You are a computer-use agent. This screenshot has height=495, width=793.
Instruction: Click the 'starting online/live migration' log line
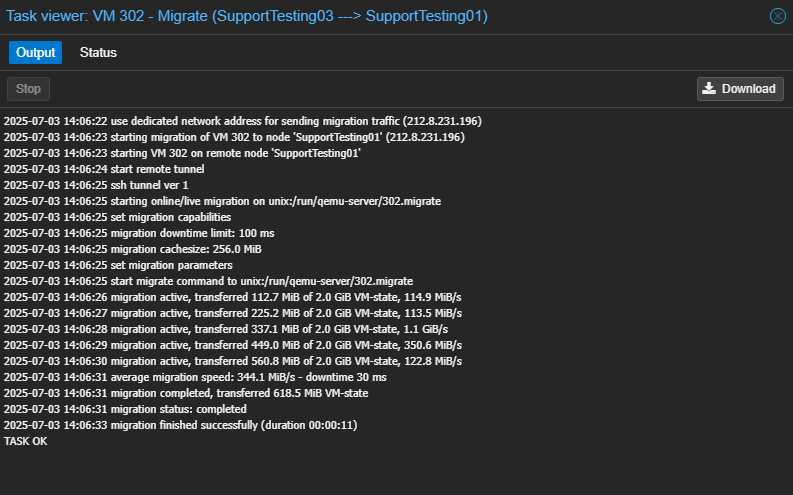pyautogui.click(x=223, y=201)
